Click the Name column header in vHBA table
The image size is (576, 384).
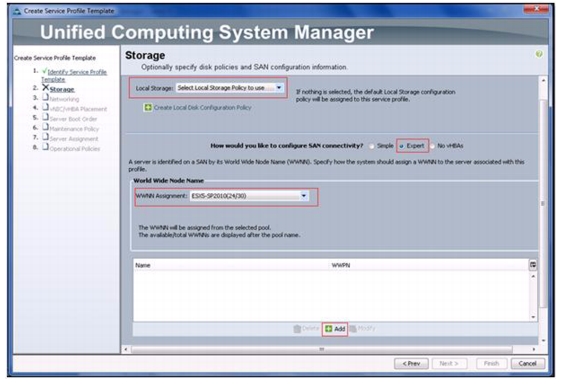point(143,265)
